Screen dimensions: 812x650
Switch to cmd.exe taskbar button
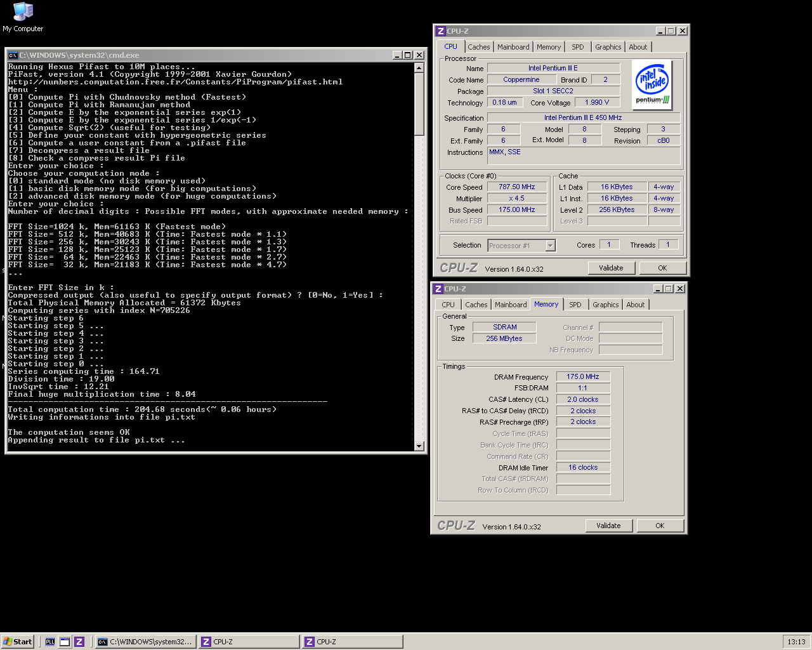click(145, 642)
